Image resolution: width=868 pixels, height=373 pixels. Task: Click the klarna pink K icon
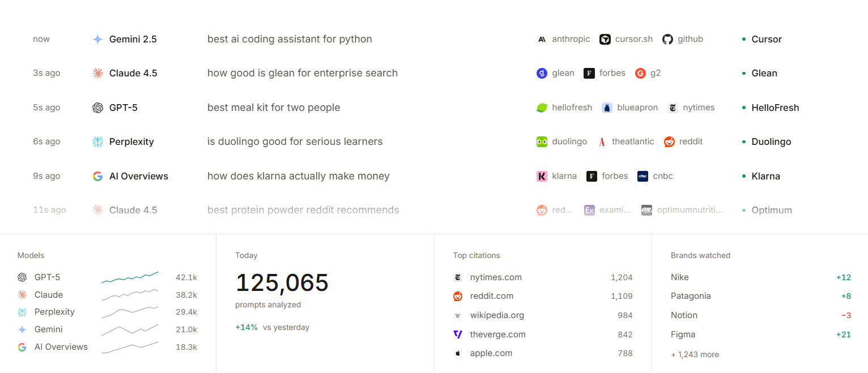[542, 176]
